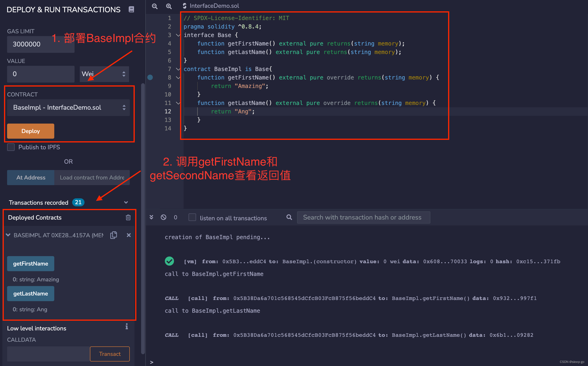Open Low level interactions info icon

127,327
